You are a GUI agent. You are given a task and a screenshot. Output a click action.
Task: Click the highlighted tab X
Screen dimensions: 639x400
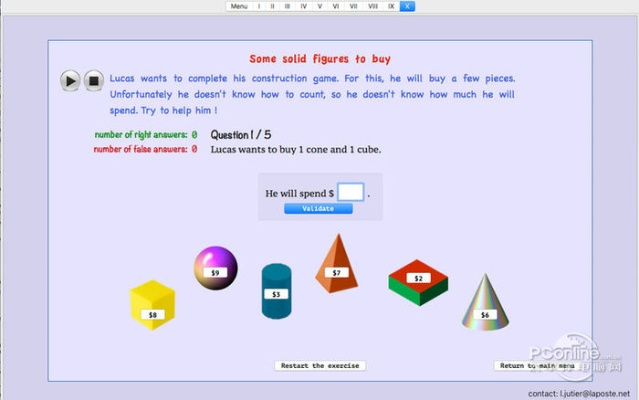(x=406, y=6)
